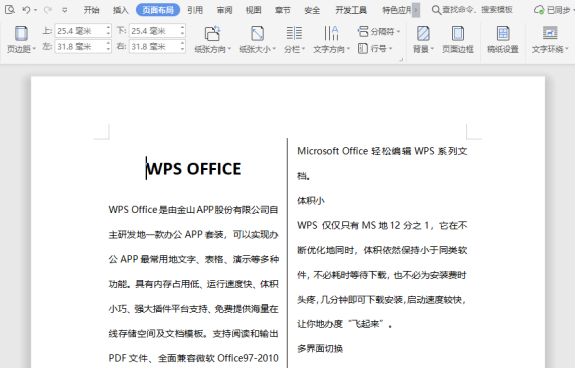Expand the 分隔符 breaks dropdown
Viewport: 576px width, 368px height.
pyautogui.click(x=379, y=32)
